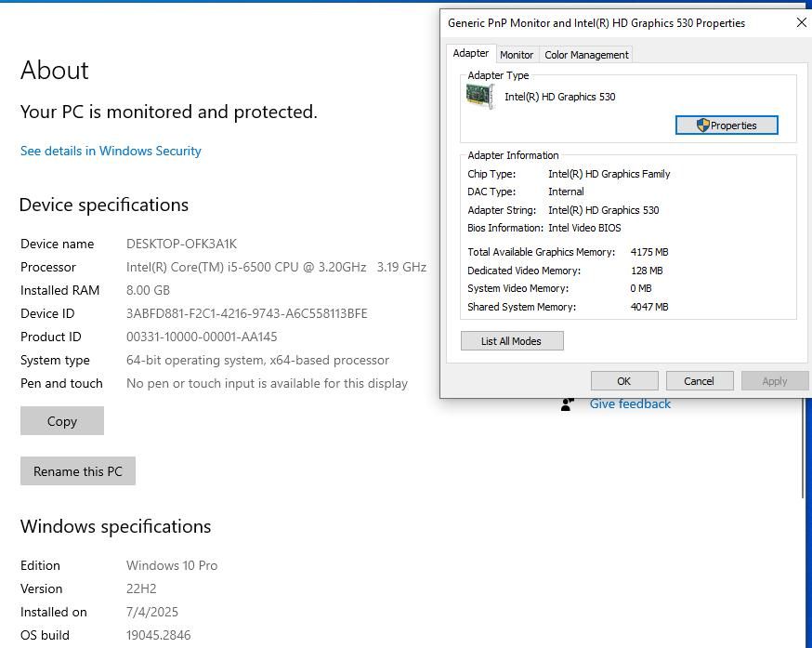
Task: Click installed on date 7/4/2025
Action: pyautogui.click(x=151, y=613)
